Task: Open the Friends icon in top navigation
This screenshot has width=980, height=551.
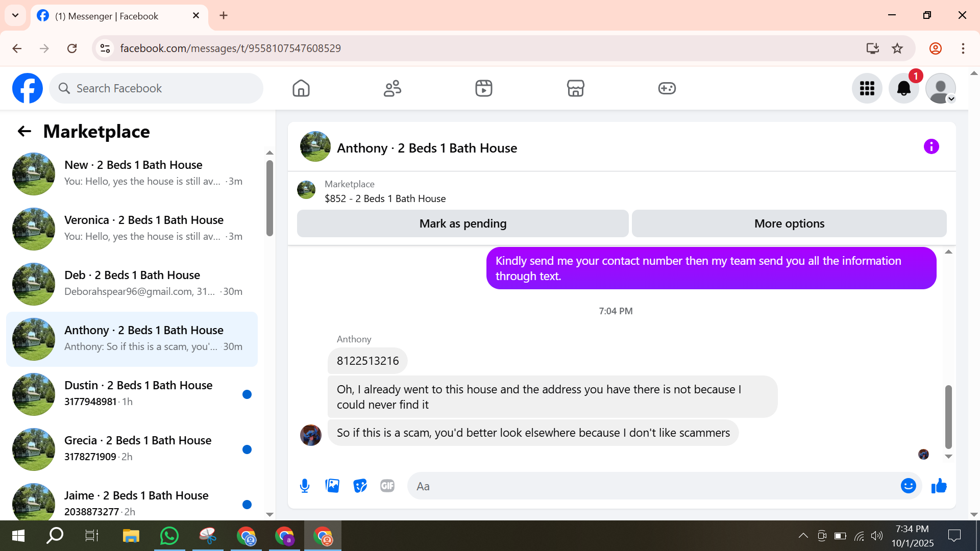Action: 393,88
